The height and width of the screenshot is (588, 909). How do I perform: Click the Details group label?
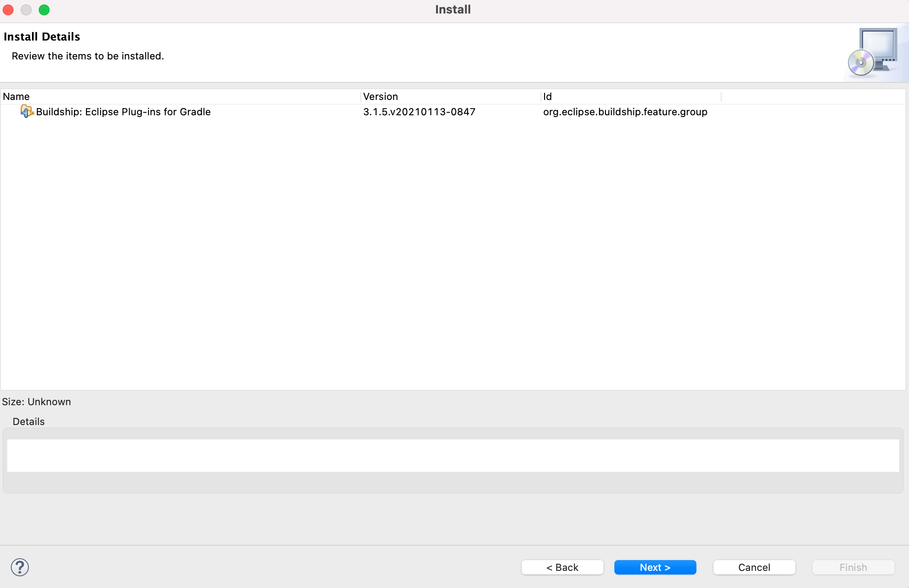[x=28, y=421]
